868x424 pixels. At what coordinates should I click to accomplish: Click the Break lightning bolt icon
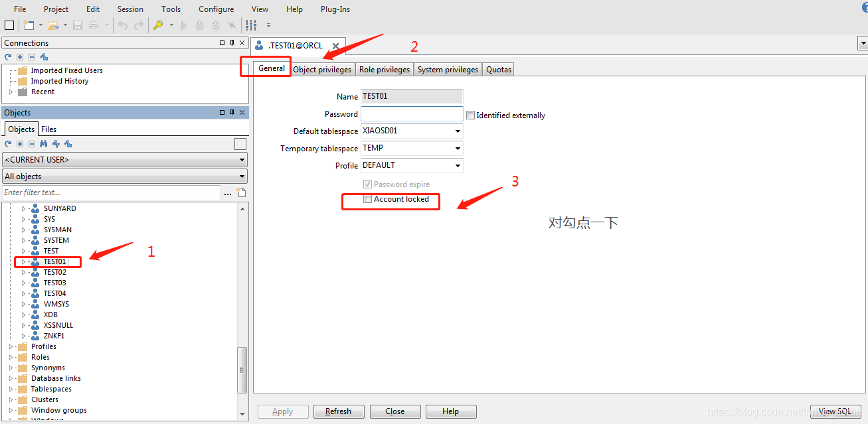(x=231, y=25)
